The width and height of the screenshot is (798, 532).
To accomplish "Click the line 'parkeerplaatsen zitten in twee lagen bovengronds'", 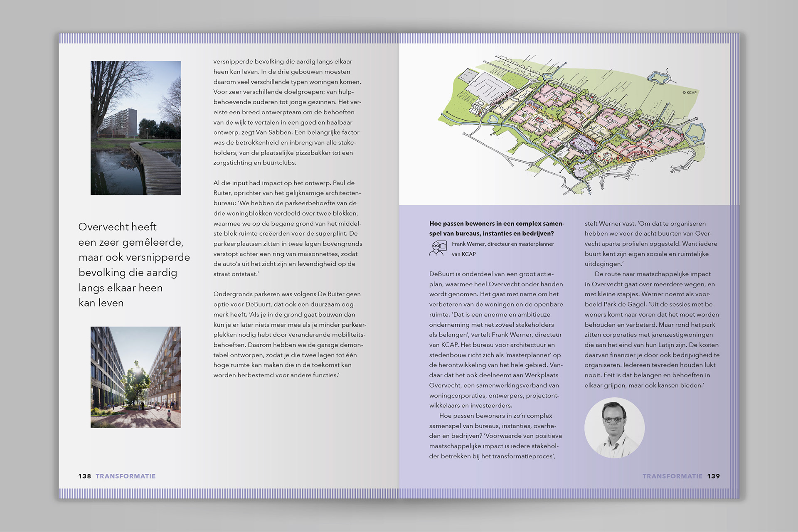I will [288, 244].
